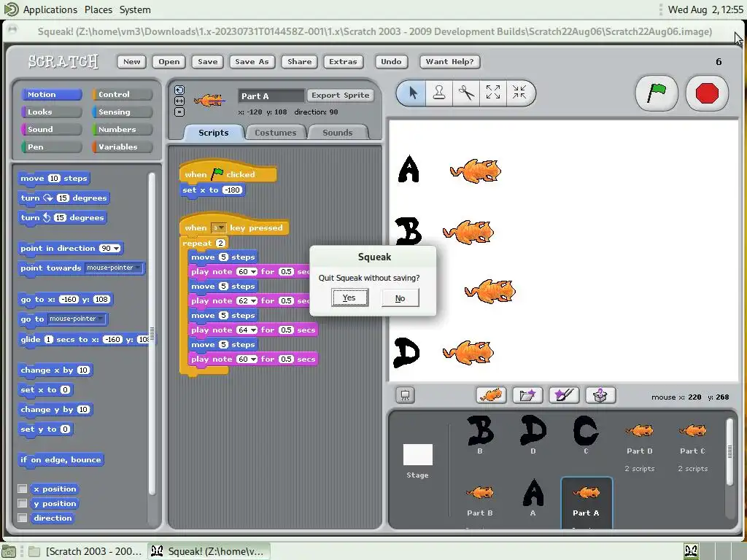Open the Looks blocks category
Screen dimensions: 747x560
51,112
